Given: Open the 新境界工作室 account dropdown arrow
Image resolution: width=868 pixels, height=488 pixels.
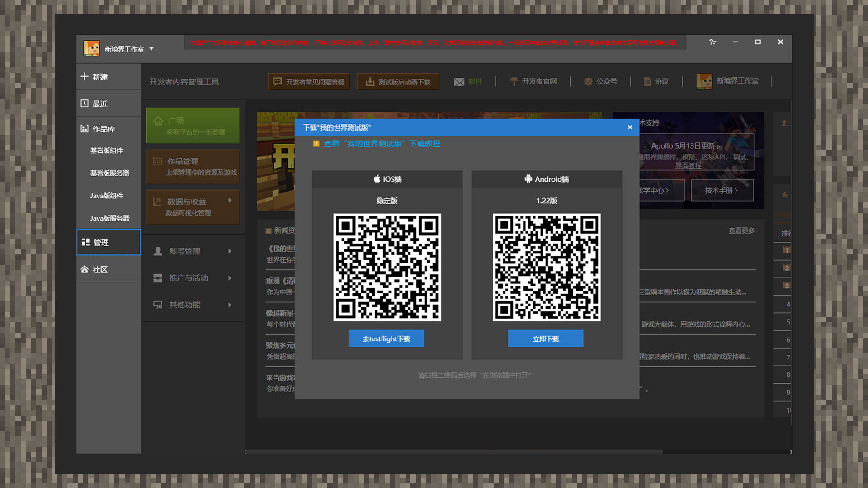Looking at the screenshot, I should pos(151,49).
